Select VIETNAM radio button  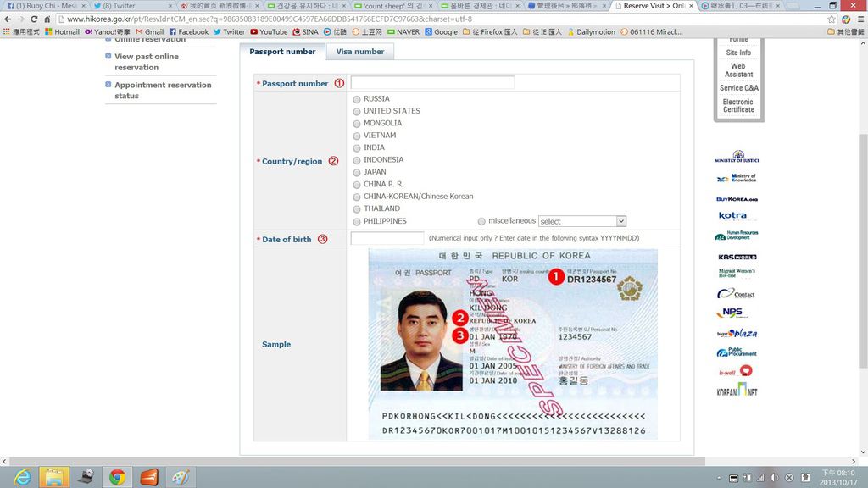coord(357,136)
